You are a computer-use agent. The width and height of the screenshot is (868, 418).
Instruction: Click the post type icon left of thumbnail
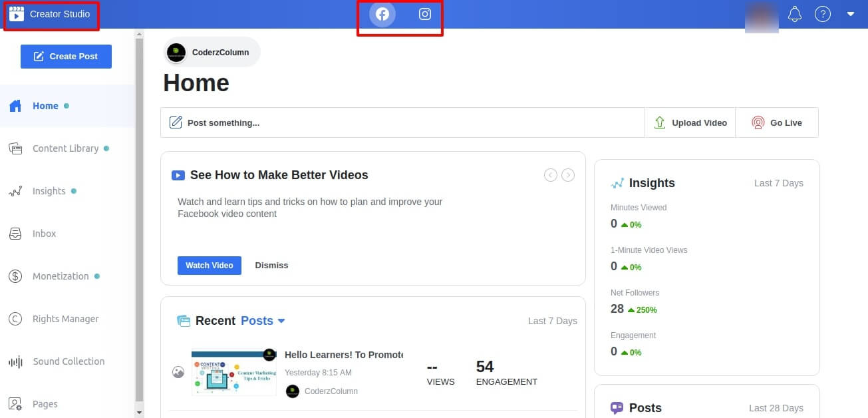178,372
